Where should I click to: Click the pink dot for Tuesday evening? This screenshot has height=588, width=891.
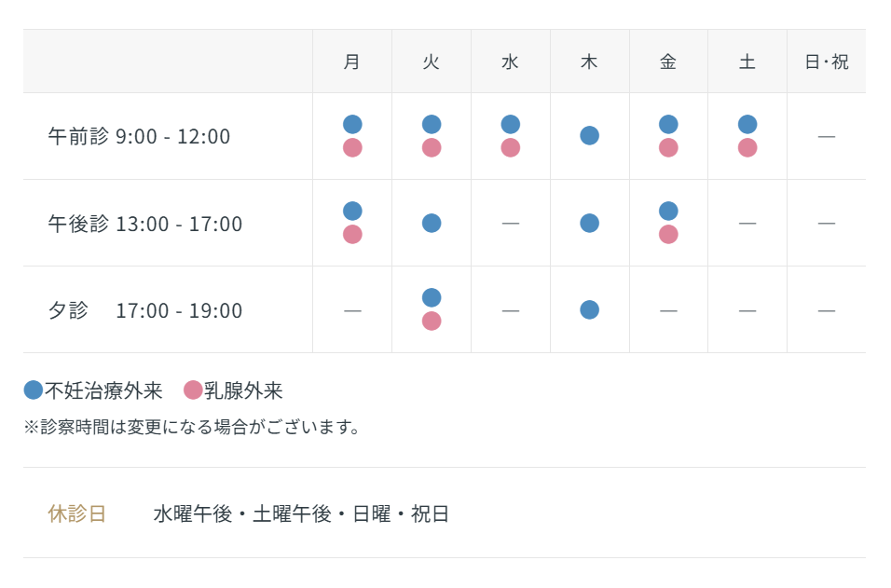coord(432,321)
